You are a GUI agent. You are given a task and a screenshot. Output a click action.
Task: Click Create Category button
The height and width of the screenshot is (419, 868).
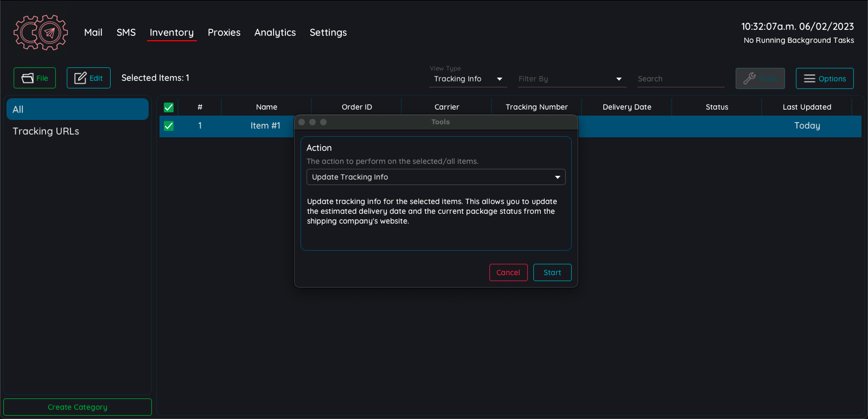78,407
